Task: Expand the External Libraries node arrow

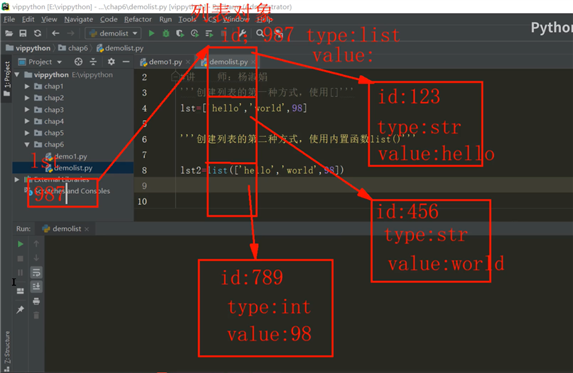Action: pyautogui.click(x=17, y=179)
